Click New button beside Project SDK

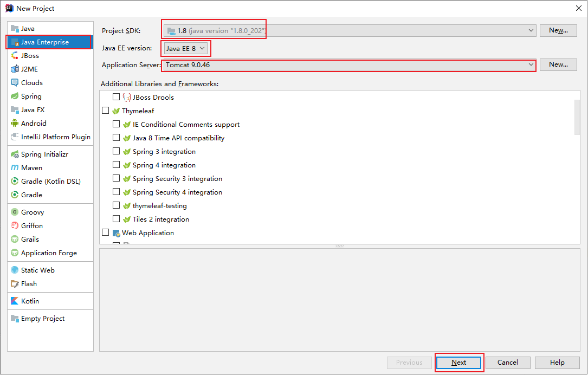click(x=558, y=30)
